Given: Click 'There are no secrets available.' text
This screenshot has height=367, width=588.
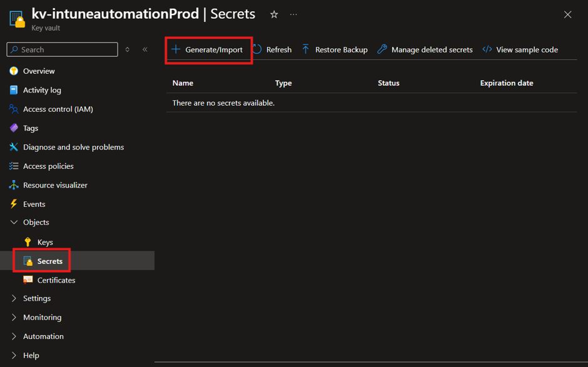Looking at the screenshot, I should click(x=223, y=103).
